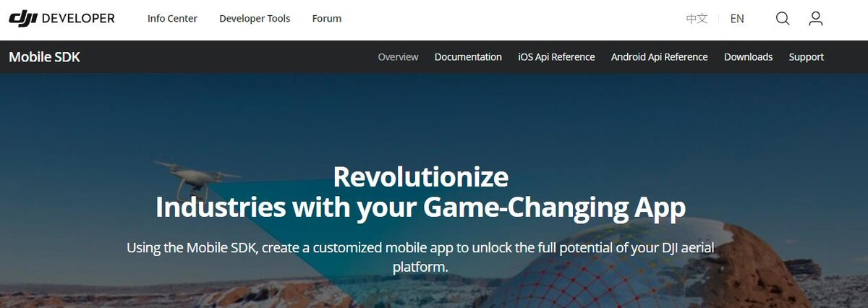The width and height of the screenshot is (868, 308).
Task: Go to the Forum link
Action: coord(327,19)
